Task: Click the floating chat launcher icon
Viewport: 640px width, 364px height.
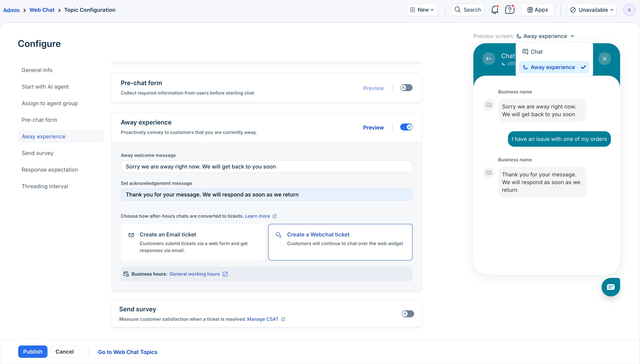Action: 610,287
